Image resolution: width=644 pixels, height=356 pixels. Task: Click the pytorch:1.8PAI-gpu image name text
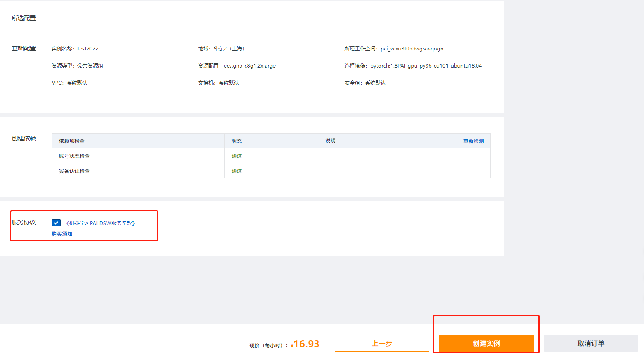pyautogui.click(x=426, y=66)
